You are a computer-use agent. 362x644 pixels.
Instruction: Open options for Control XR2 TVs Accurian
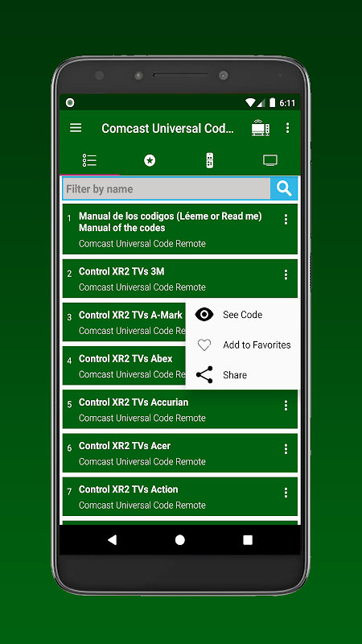pyautogui.click(x=286, y=406)
